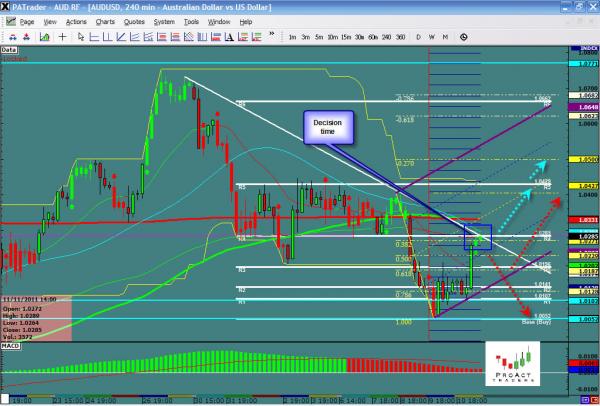Click the clock icon in toolbar
Viewport: 600px width, 406px height.
point(463,37)
